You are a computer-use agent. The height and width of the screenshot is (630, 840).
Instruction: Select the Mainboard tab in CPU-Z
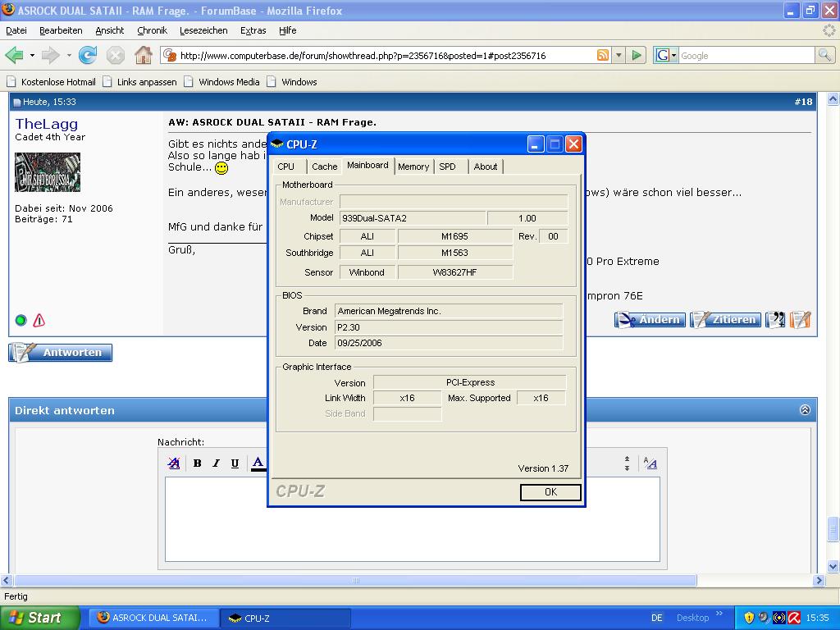tap(367, 165)
